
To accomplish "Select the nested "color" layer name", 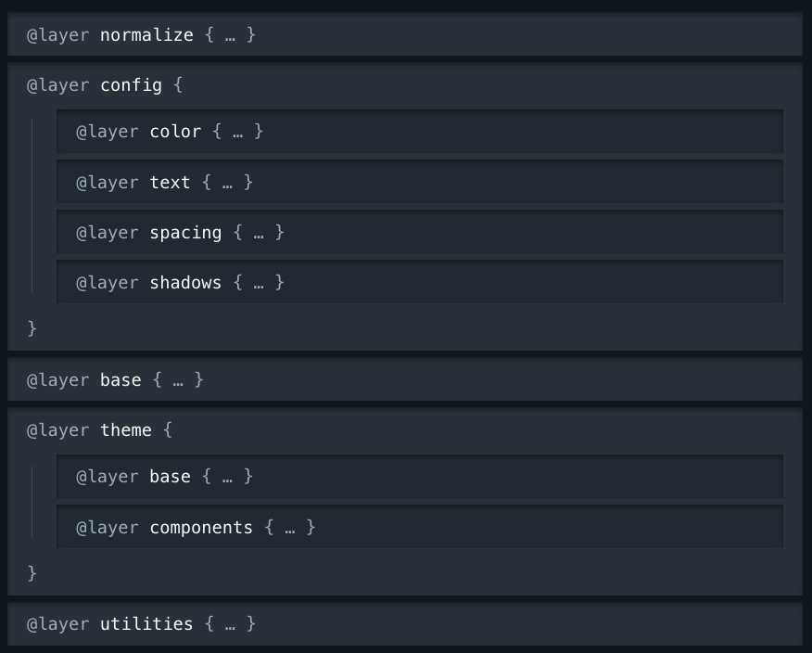I will coord(175,132).
